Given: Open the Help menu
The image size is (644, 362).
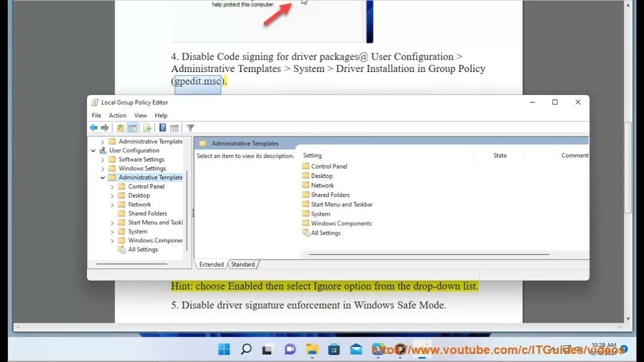Looking at the screenshot, I should [161, 116].
